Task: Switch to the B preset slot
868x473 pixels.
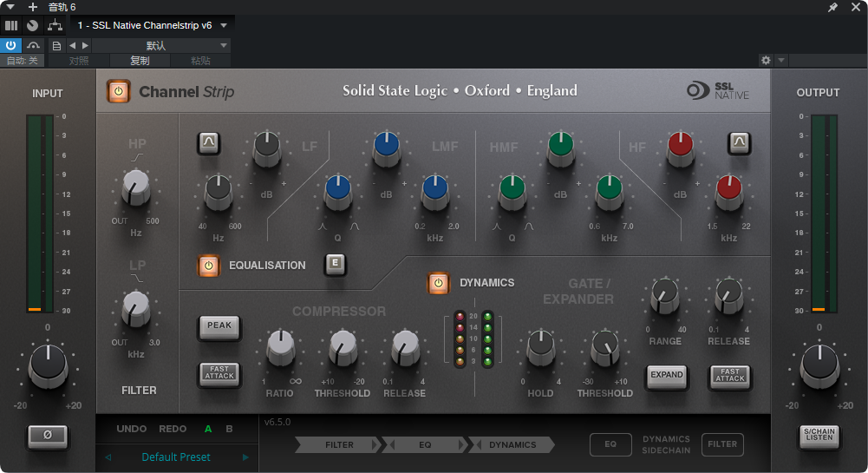Action: click(x=229, y=429)
